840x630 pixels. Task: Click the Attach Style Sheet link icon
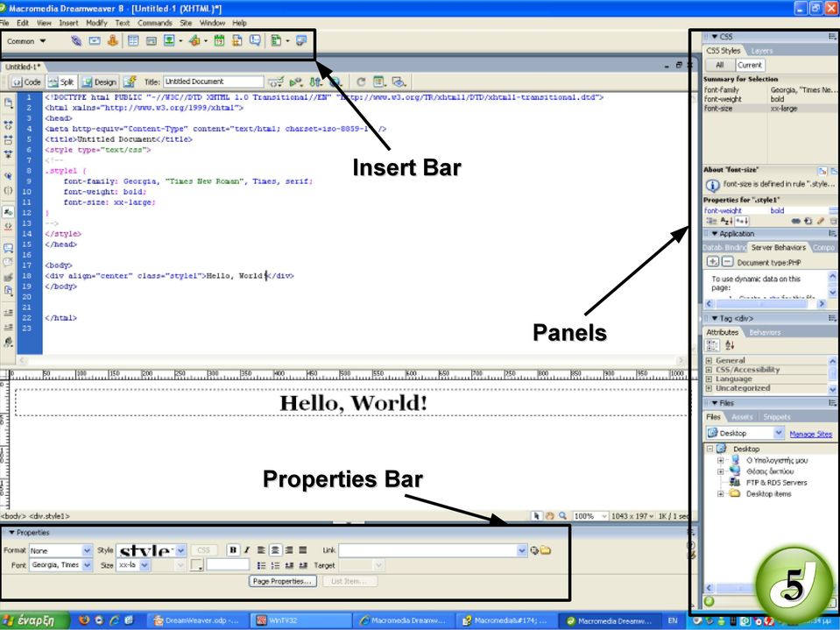click(x=796, y=222)
